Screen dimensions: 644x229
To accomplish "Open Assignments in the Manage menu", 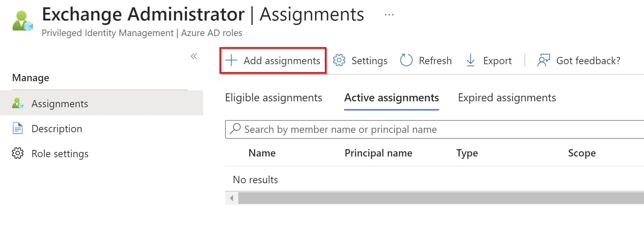I will coord(102,103).
